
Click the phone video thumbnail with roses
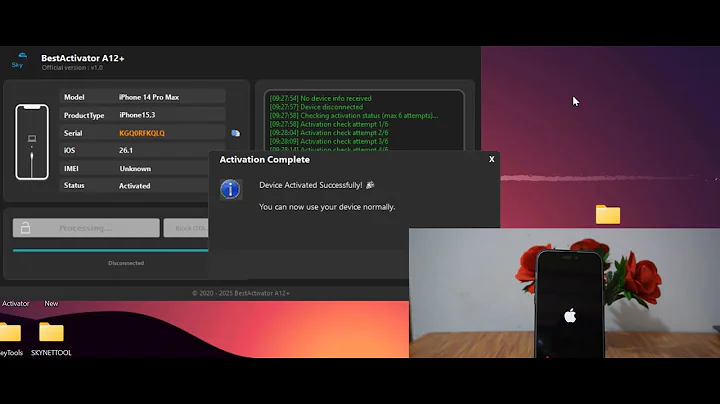[x=564, y=292]
